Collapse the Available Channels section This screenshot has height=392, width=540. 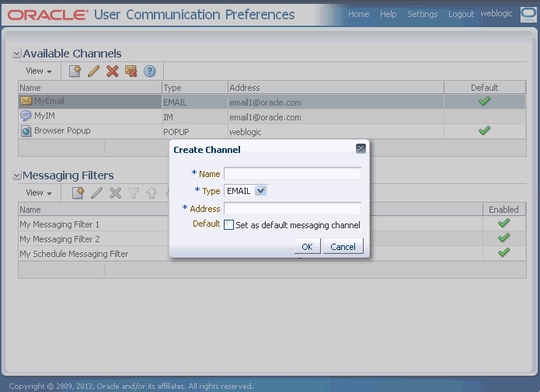click(16, 54)
